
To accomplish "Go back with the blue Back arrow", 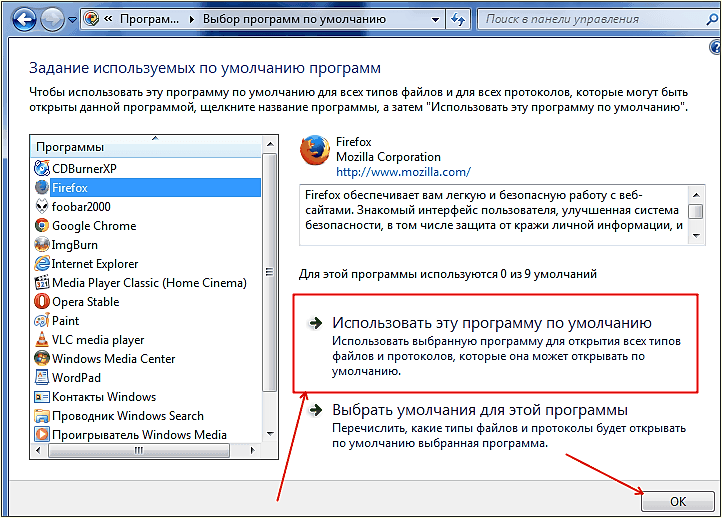I will click(x=24, y=19).
